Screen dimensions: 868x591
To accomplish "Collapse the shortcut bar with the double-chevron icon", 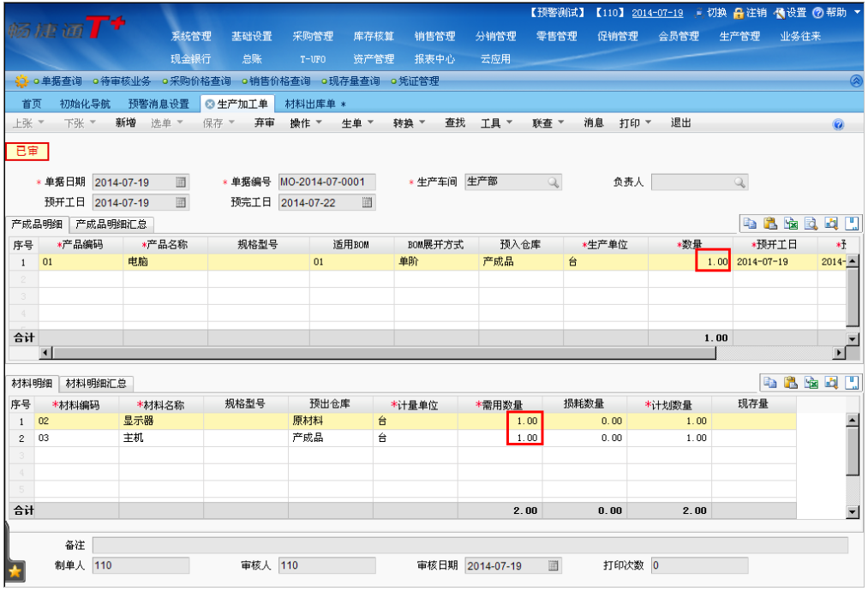I will tap(856, 81).
